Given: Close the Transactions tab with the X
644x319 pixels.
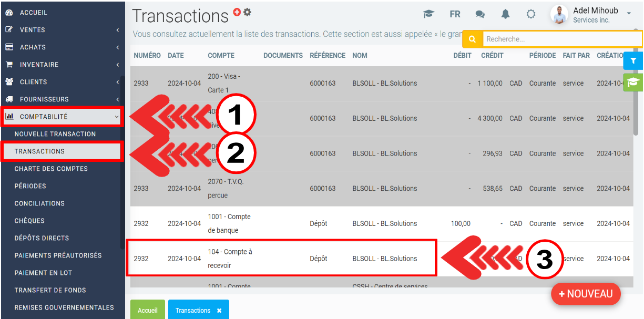Looking at the screenshot, I should tap(219, 311).
